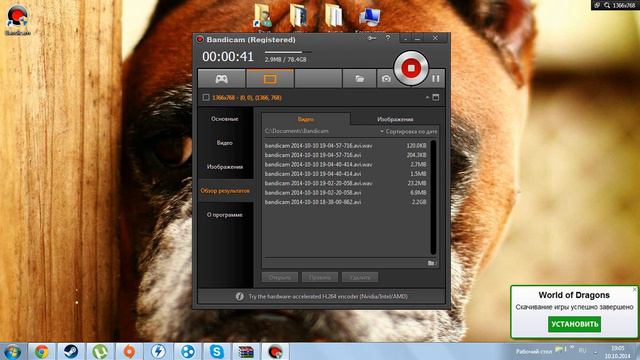The image size is (640, 360).
Task: Open the Windows Start menu
Action: coord(12,351)
